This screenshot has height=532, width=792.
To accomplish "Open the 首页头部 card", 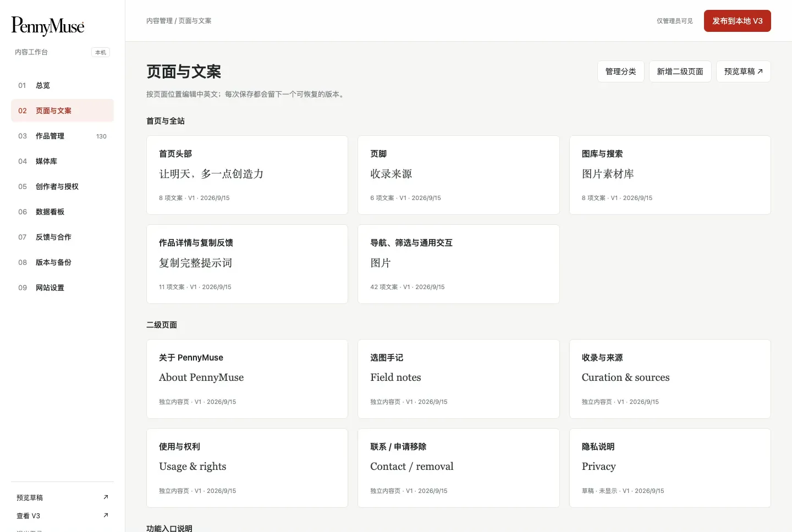I will [x=247, y=175].
